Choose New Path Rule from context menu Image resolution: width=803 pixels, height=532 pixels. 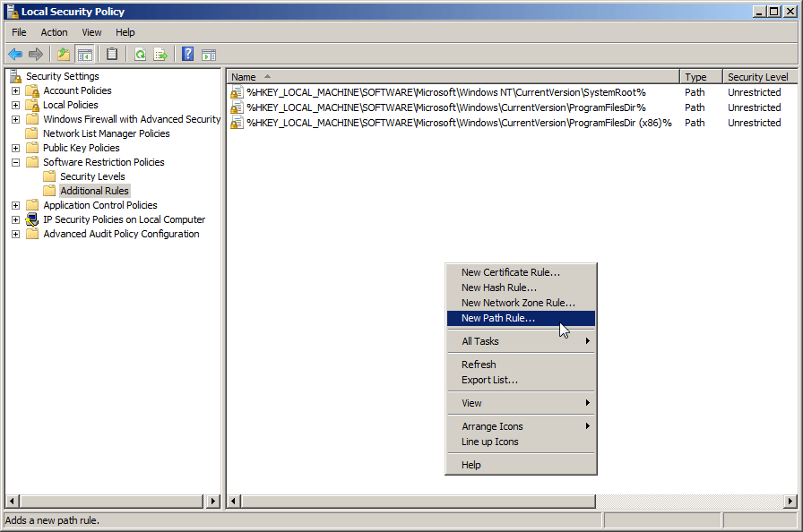pyautogui.click(x=521, y=318)
